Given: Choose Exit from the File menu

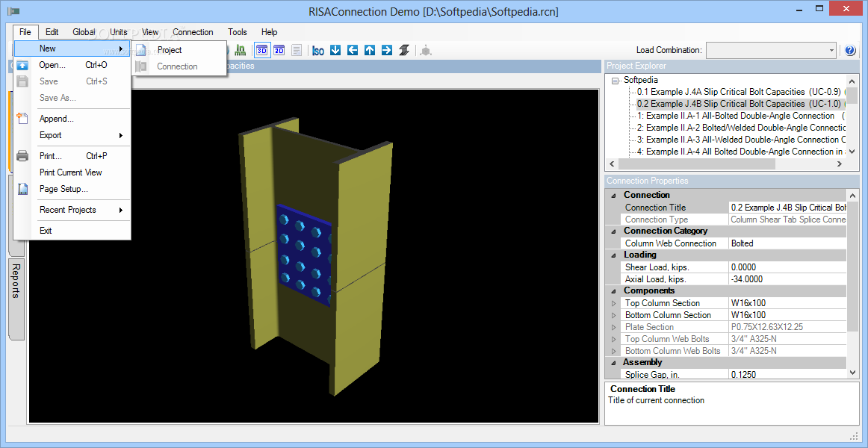Looking at the screenshot, I should 72,231.
